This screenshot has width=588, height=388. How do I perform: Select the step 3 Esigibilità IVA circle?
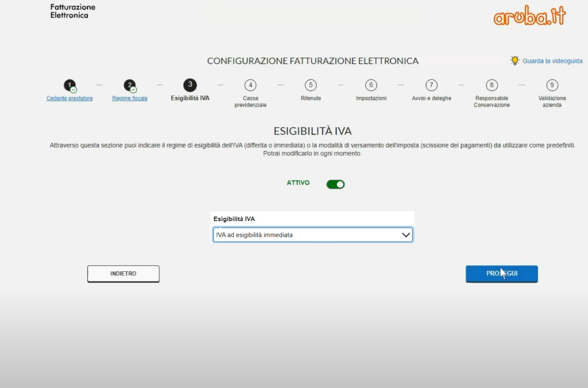pyautogui.click(x=190, y=85)
